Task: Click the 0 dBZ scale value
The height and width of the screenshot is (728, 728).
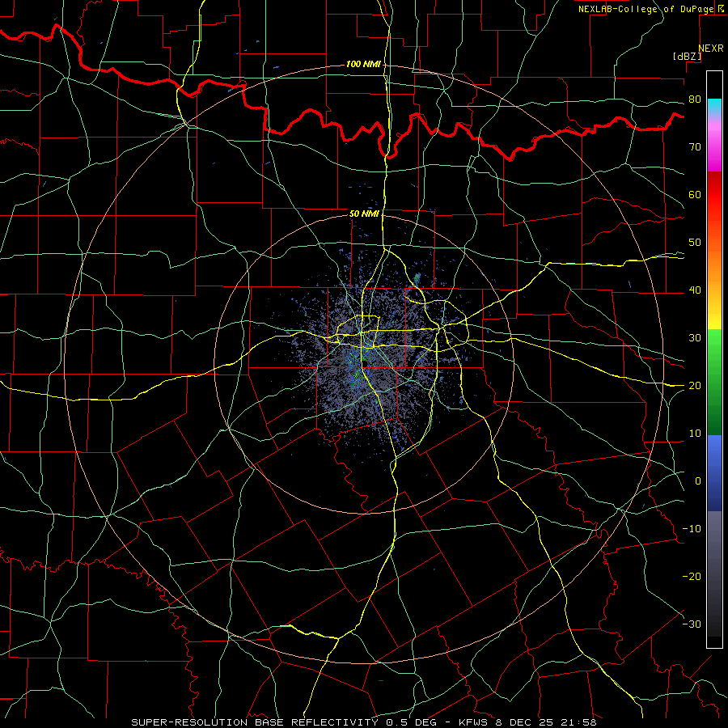Action: pyautogui.click(x=698, y=481)
